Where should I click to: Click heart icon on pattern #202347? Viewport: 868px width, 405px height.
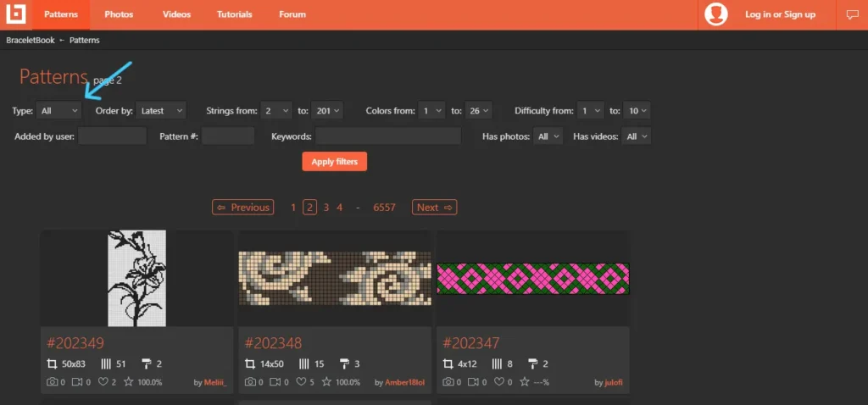[499, 382]
